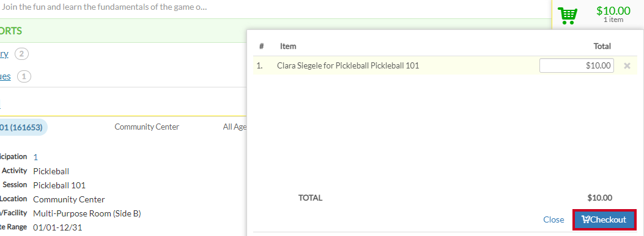
Task: Select the session pill labeled (161653)
Action: [x=23, y=127]
